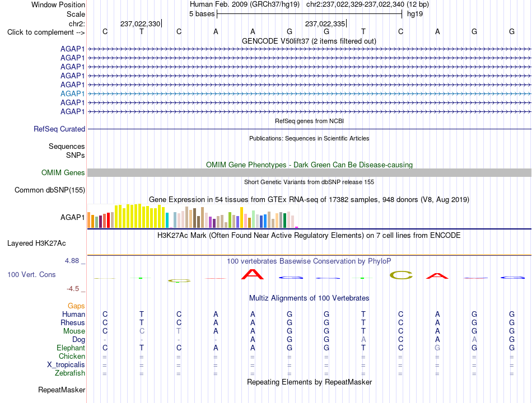Select the light blue AGAP1 transcript label
Image resolution: width=532 pixels, height=403 pixels.
[72, 93]
